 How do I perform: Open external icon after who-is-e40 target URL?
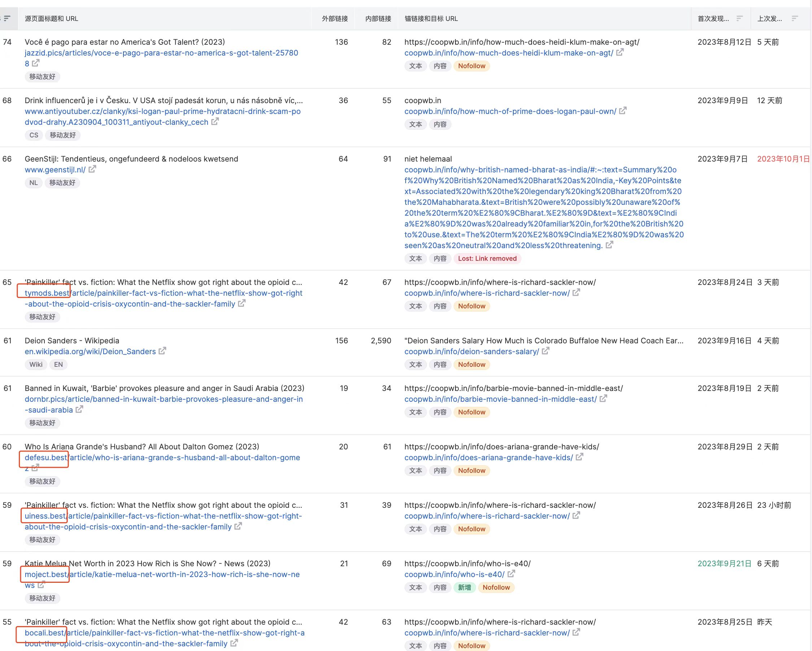click(x=511, y=574)
